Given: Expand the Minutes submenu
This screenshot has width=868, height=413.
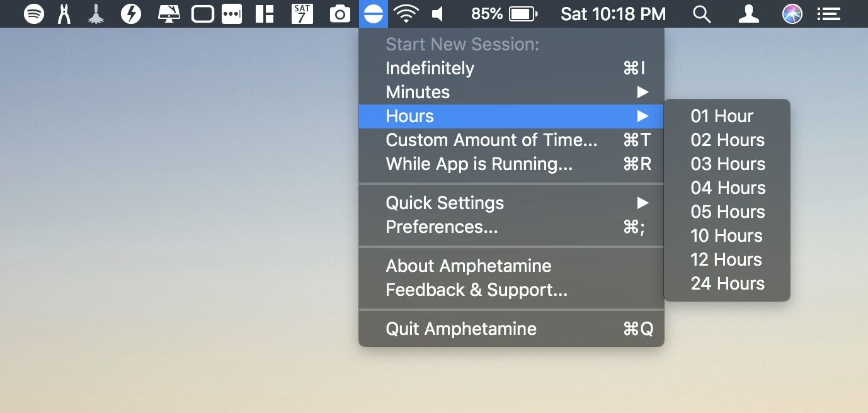Looking at the screenshot, I should [418, 92].
